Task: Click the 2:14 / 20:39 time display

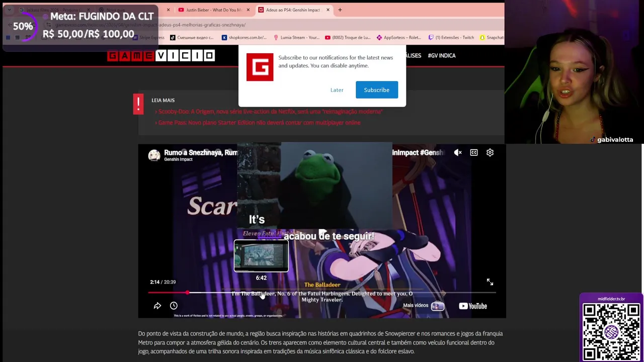Action: [x=163, y=282]
